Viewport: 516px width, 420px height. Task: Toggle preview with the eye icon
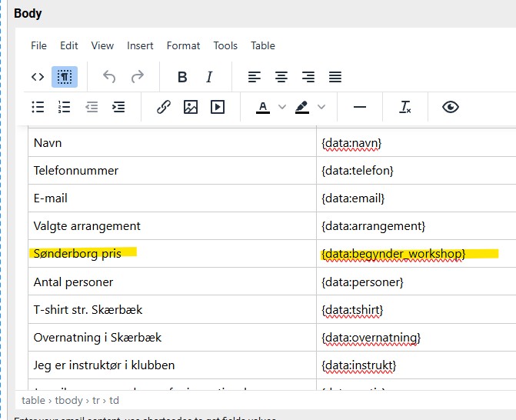tap(451, 108)
